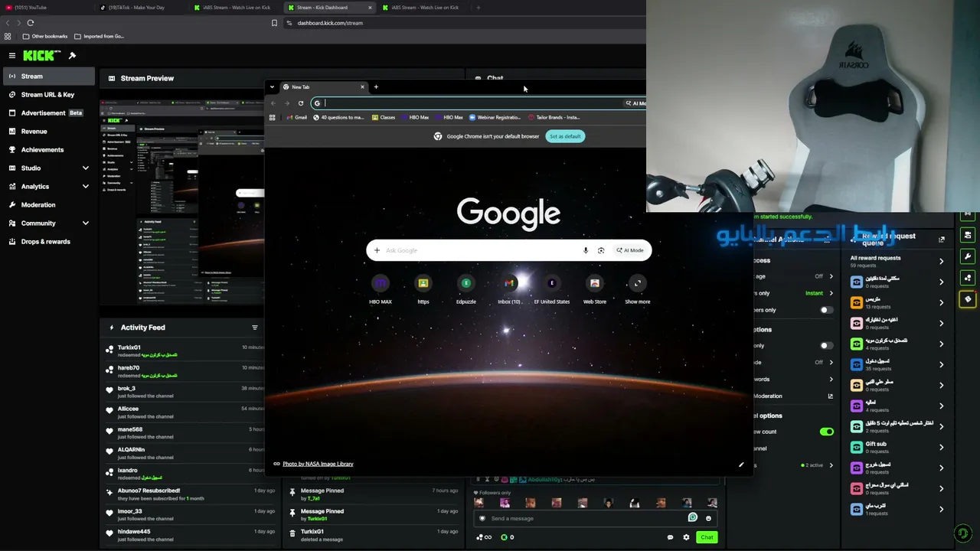Reload the page in the New Tab window
Screen dimensions: 980x551
[301, 103]
